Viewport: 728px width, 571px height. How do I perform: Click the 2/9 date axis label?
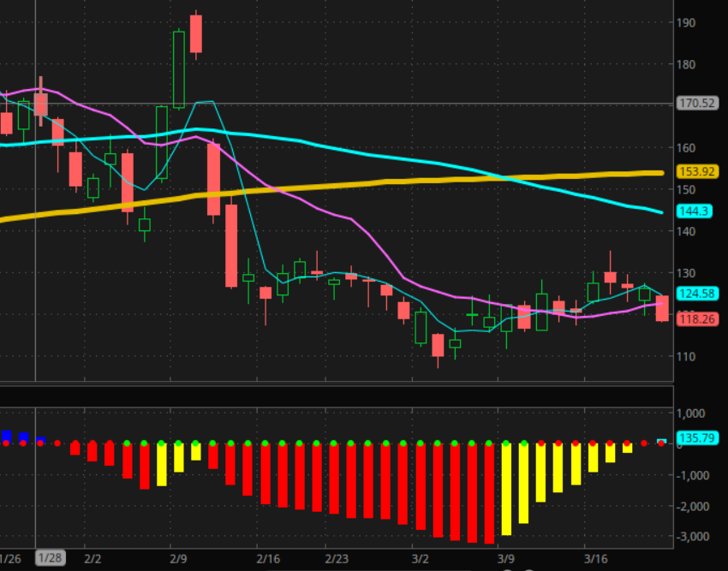tap(179, 558)
